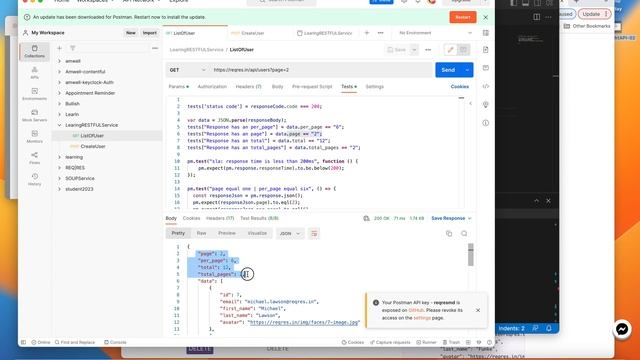Open the Console from the status bar

(116, 342)
